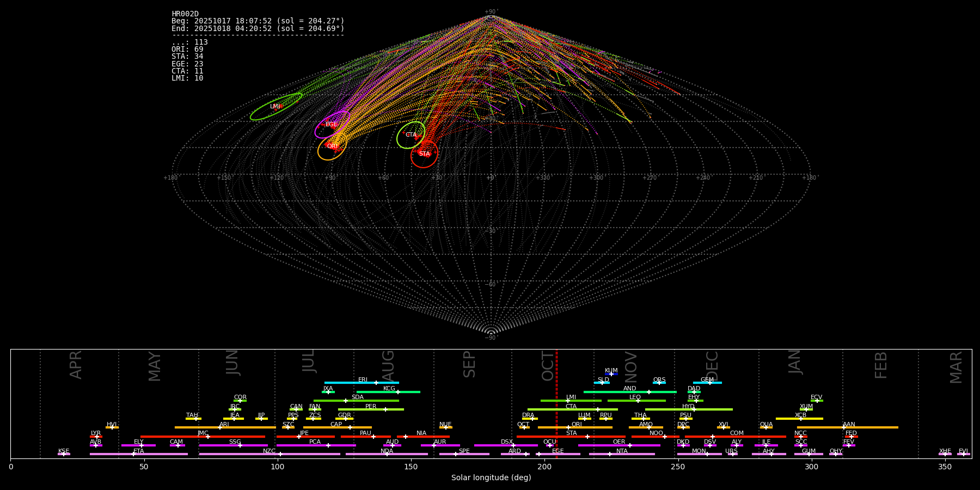This screenshot has height=490, width=980.
Task: Click the KSE label in timeline
Action: (x=64, y=451)
